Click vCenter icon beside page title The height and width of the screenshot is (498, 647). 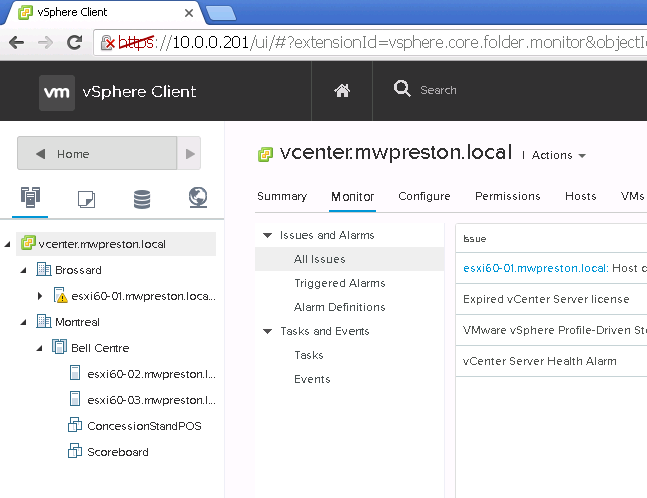(265, 155)
